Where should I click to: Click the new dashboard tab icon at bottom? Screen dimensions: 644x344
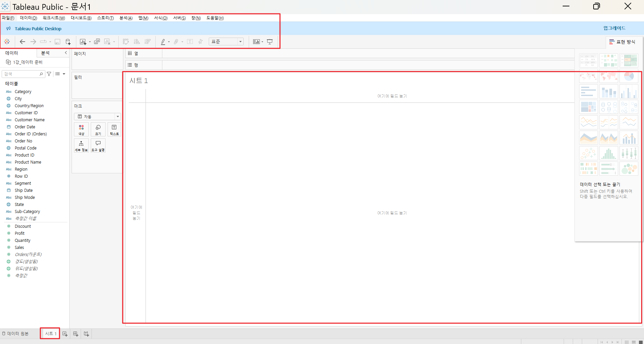pos(76,334)
